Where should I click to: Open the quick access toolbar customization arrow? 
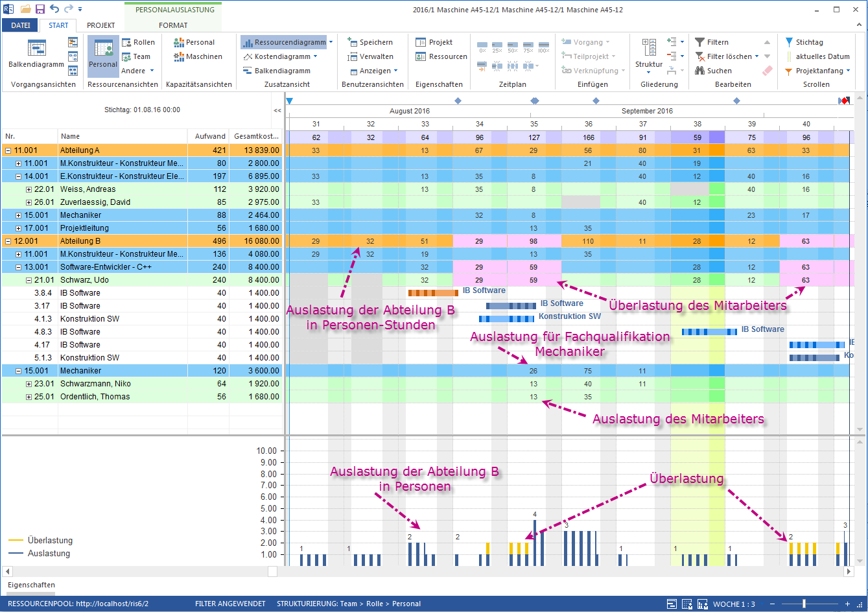(x=80, y=10)
